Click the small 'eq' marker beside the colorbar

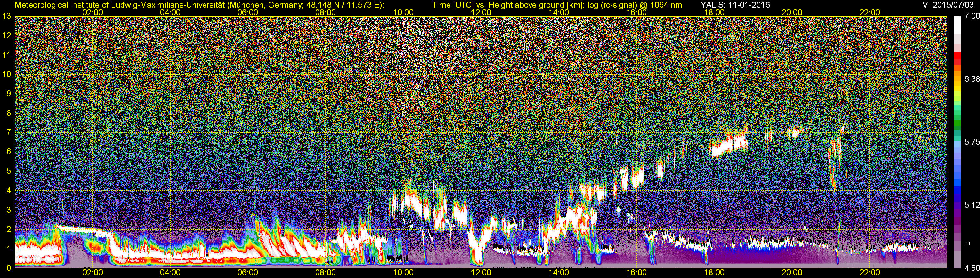[968, 243]
